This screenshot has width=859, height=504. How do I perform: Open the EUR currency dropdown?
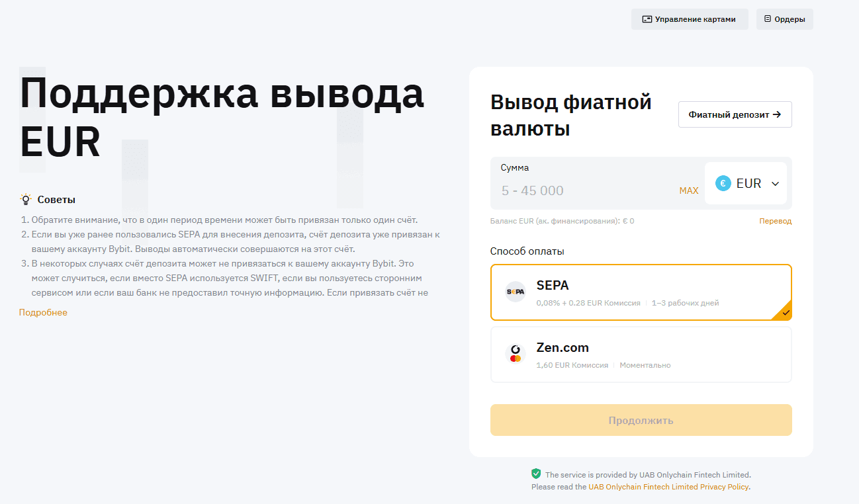click(745, 183)
